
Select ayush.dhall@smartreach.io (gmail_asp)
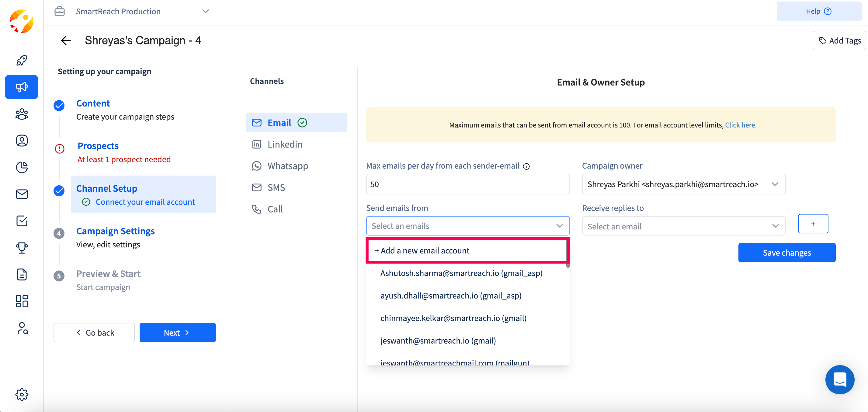451,296
